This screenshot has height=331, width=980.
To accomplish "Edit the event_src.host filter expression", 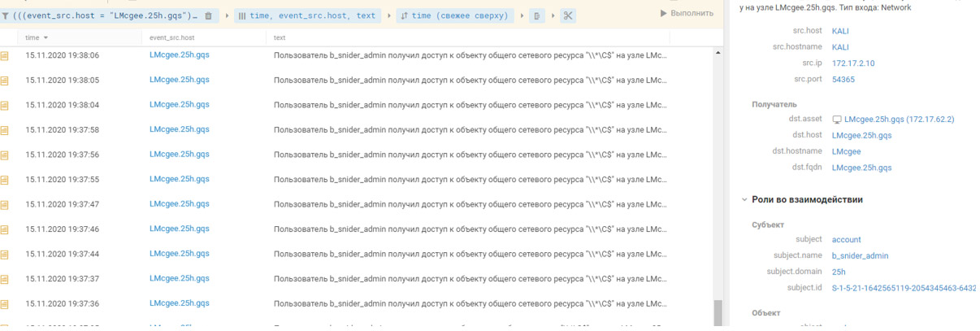I will tap(106, 15).
